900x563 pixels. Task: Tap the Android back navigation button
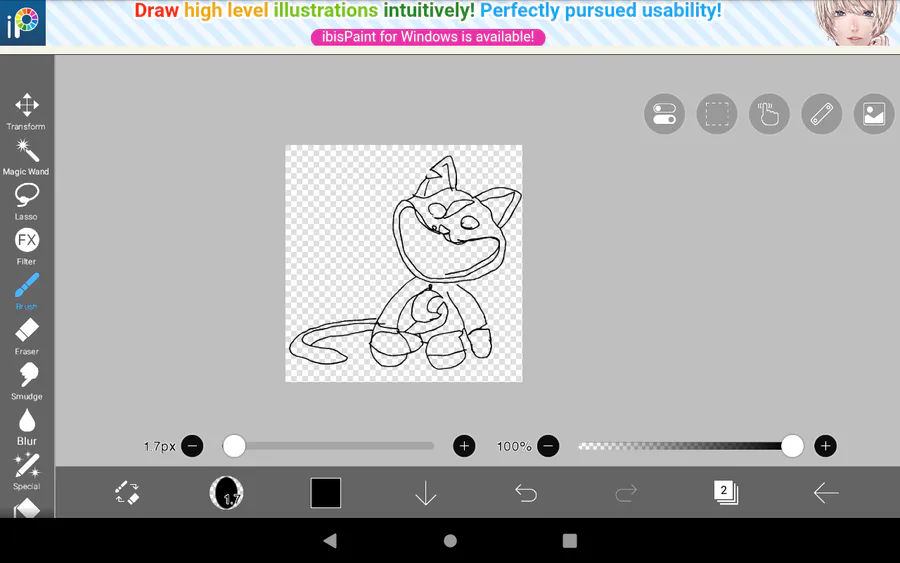(330, 540)
